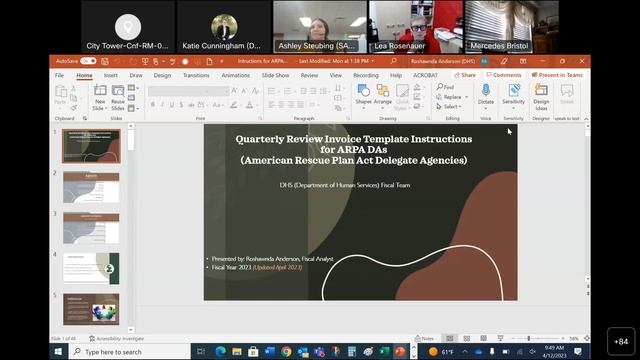
Task: Click Fit slide to window icon
Action: click(x=587, y=338)
